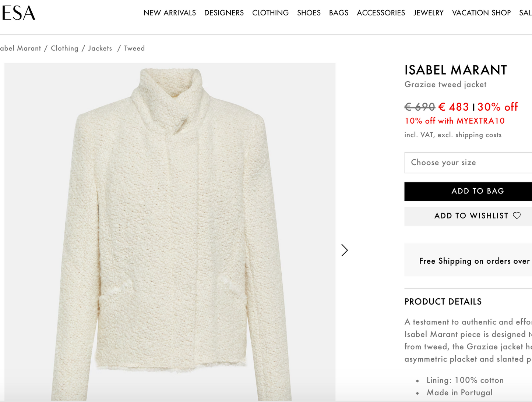Click the heart icon on wishlist button
This screenshot has width=532, height=402.
517,216
